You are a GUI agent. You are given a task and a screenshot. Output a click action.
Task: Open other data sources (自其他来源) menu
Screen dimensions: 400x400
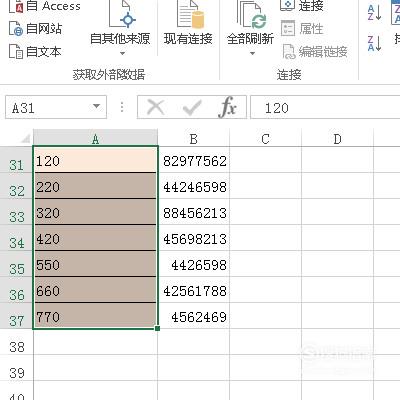coord(120,28)
